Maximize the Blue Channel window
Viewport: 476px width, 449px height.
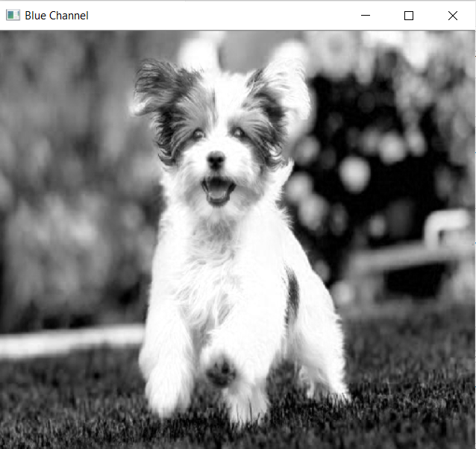(x=409, y=15)
